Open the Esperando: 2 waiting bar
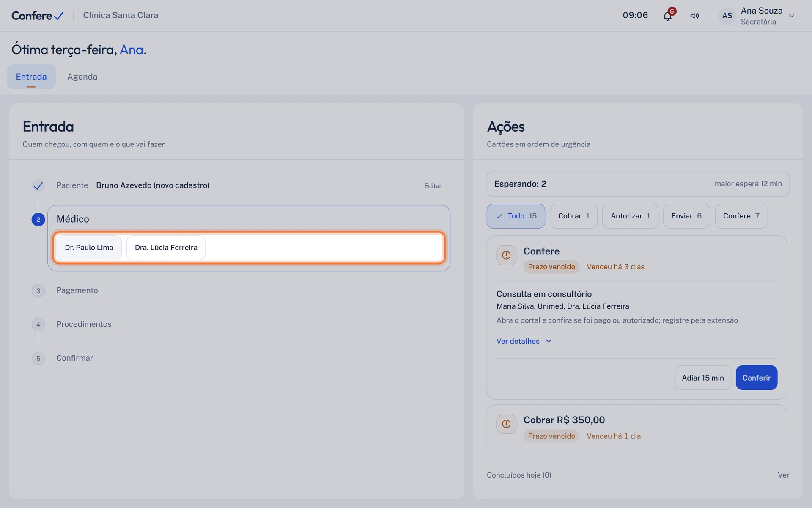 pos(638,184)
